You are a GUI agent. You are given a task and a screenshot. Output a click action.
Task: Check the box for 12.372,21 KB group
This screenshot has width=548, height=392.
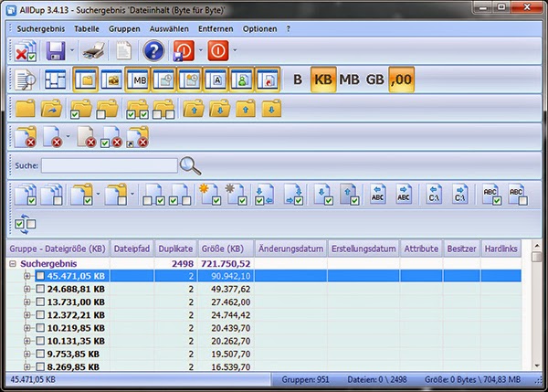tap(40, 314)
